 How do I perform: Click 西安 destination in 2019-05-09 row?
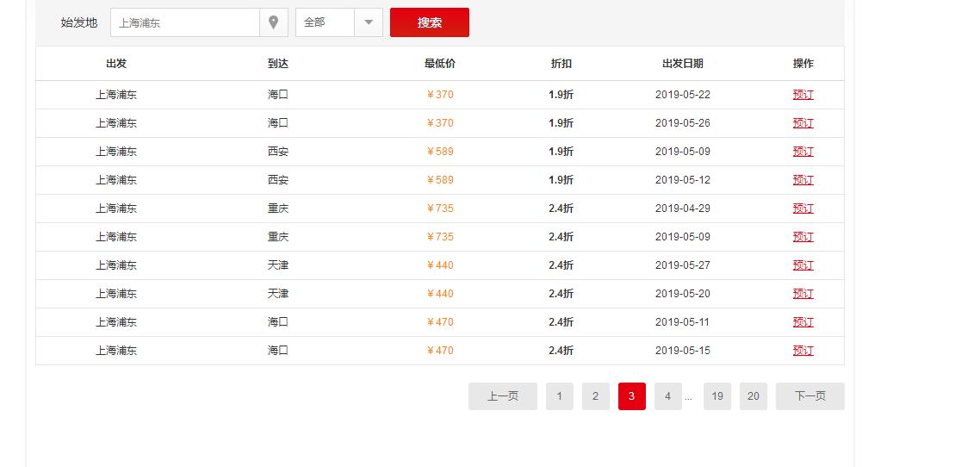point(278,152)
